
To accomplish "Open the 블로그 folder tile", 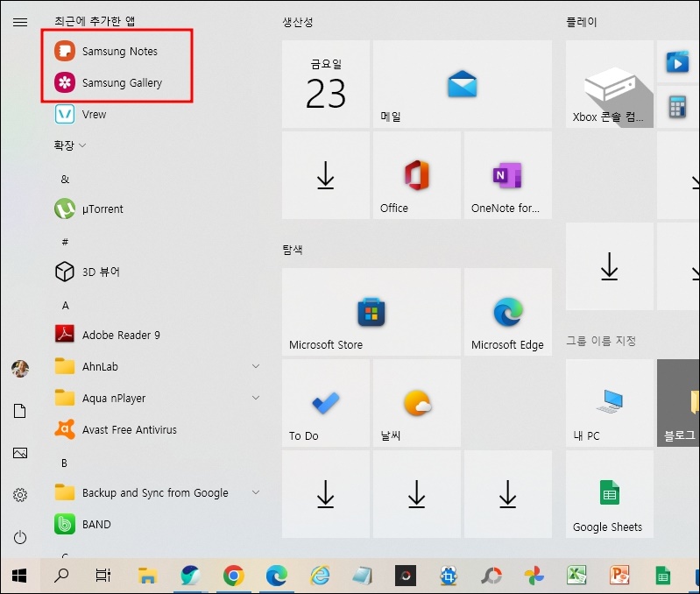I will click(x=679, y=402).
